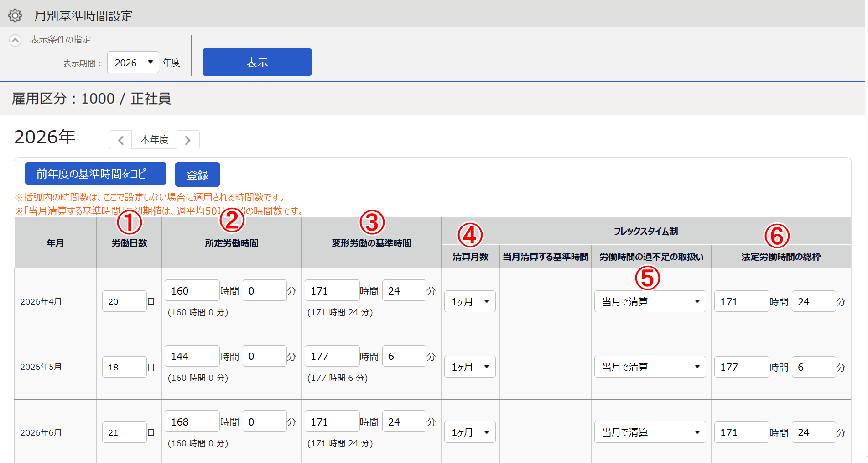Viewport: 868px width, 463px height.
Task: Open 当月で清算 dropdown for 2026年4月
Action: click(x=650, y=301)
